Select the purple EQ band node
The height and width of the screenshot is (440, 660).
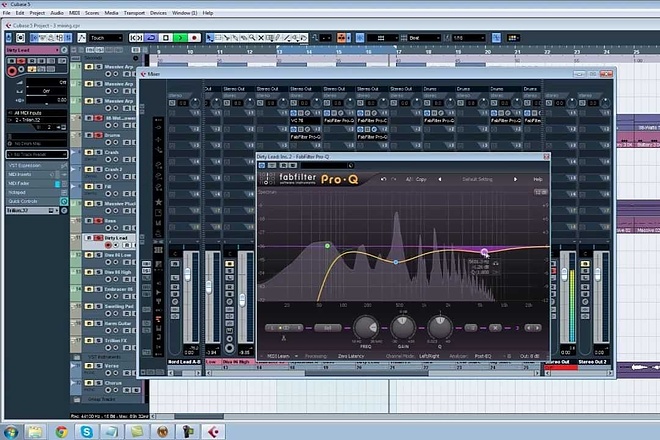click(484, 252)
